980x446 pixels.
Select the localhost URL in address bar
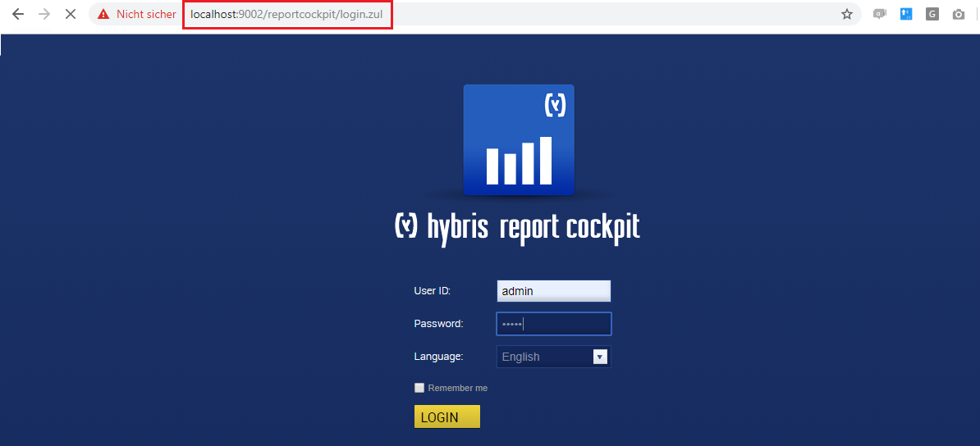(287, 14)
